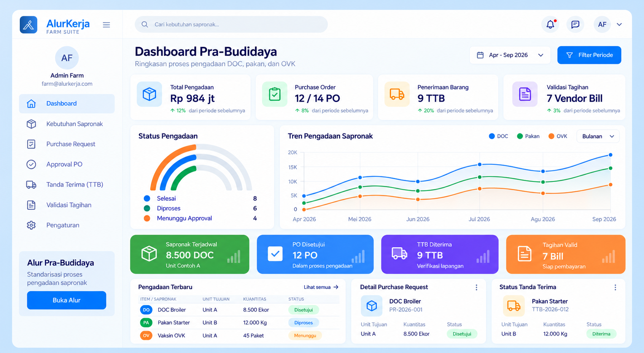Click the Penerimaan Barang truck icon
This screenshot has height=353, width=644.
[397, 94]
